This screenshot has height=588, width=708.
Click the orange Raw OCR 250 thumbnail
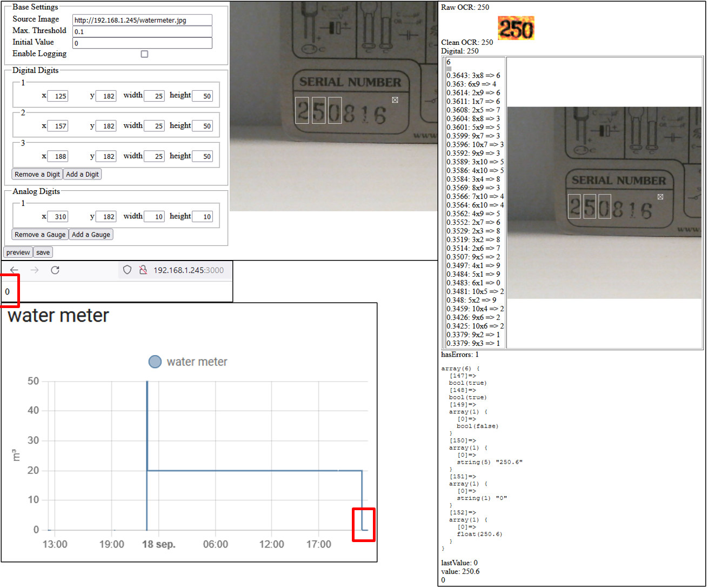516,28
